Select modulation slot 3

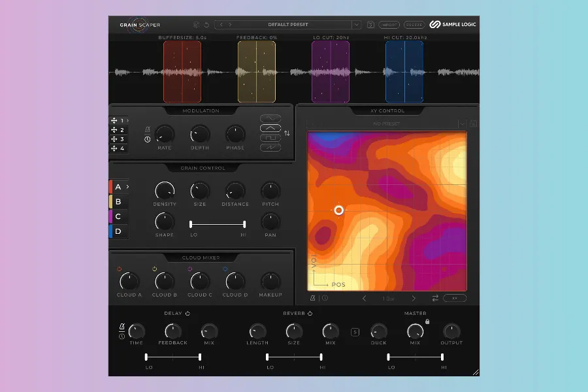point(118,139)
